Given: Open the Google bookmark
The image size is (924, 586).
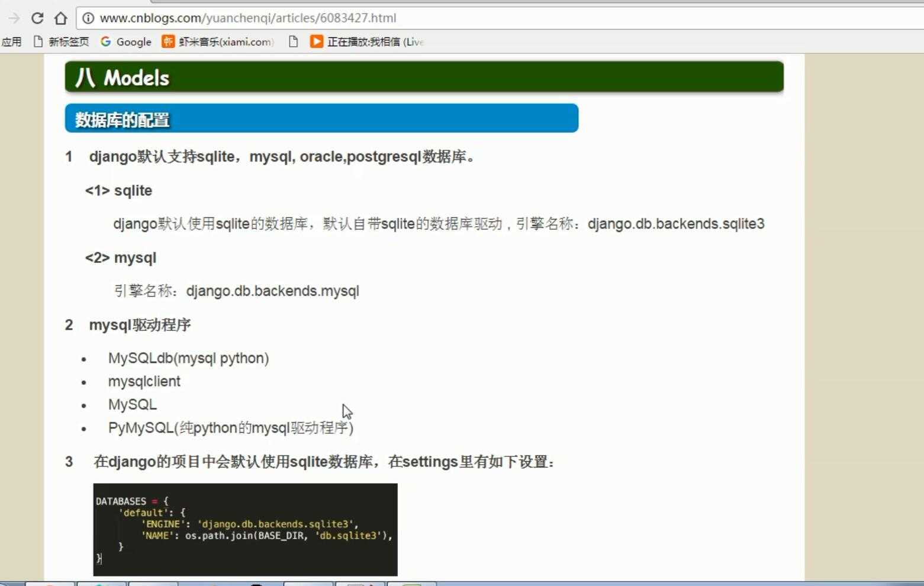Looking at the screenshot, I should tap(125, 42).
